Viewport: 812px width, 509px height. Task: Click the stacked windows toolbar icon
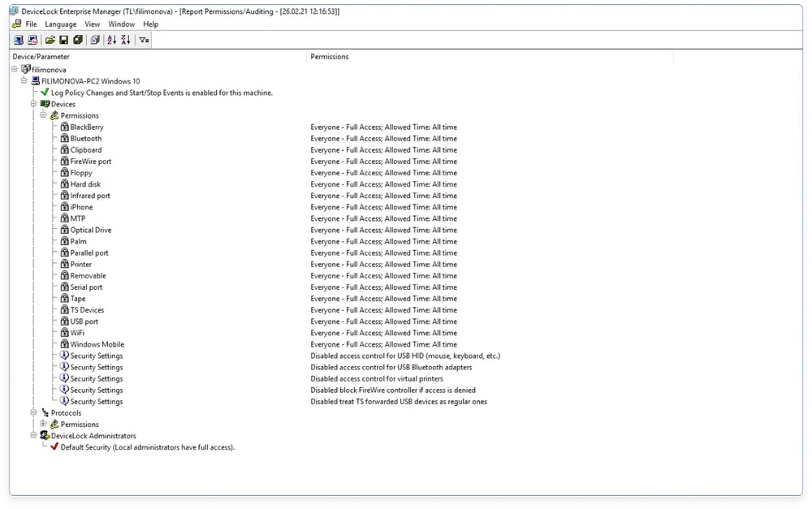click(x=95, y=40)
